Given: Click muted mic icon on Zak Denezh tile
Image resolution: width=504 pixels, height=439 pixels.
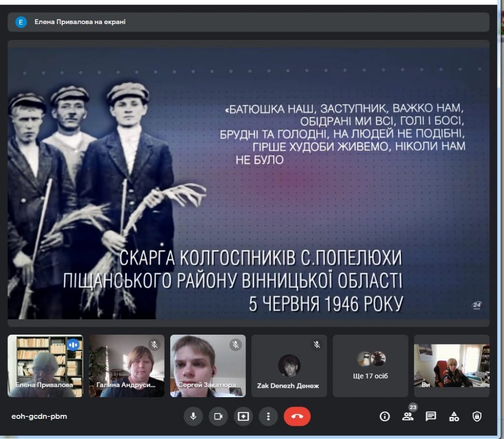Looking at the screenshot, I should (x=317, y=345).
